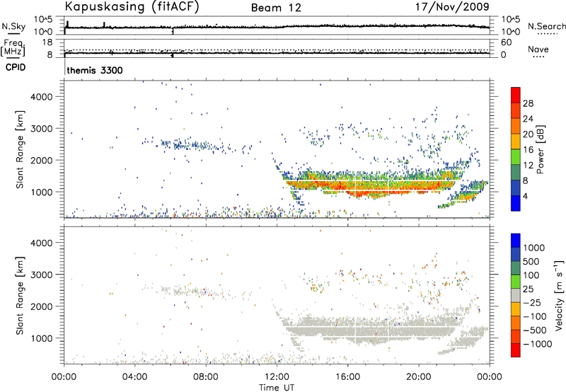Click the 16:00 time tick label
Viewport: 566px width, 392px height.
347,377
